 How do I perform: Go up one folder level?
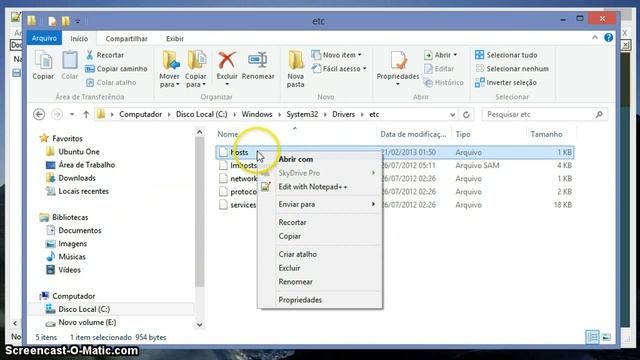click(x=86, y=114)
